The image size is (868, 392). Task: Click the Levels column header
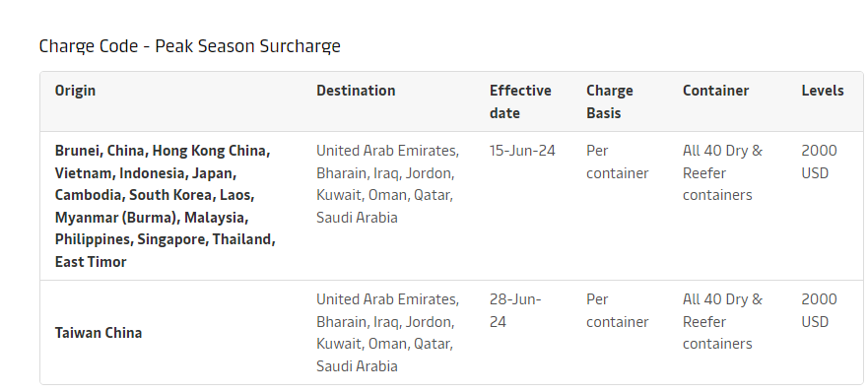click(x=823, y=91)
